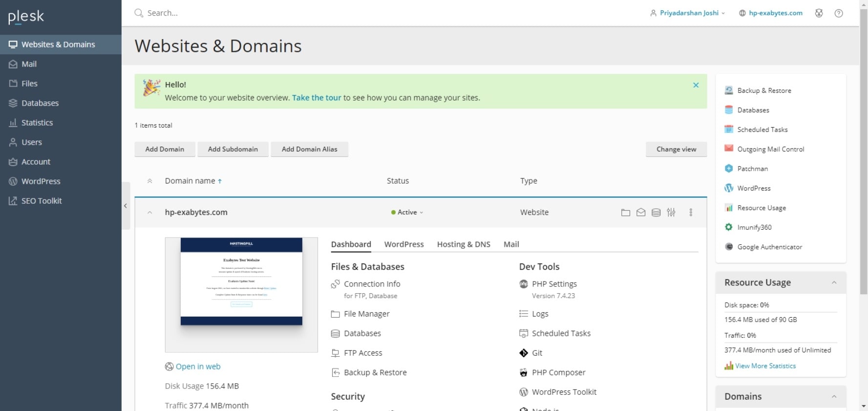Open the folder icon in the hp-exabytes.com row

[626, 213]
